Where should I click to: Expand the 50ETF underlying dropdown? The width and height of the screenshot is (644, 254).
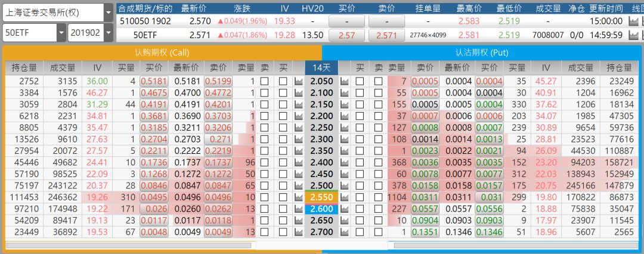pos(61,33)
